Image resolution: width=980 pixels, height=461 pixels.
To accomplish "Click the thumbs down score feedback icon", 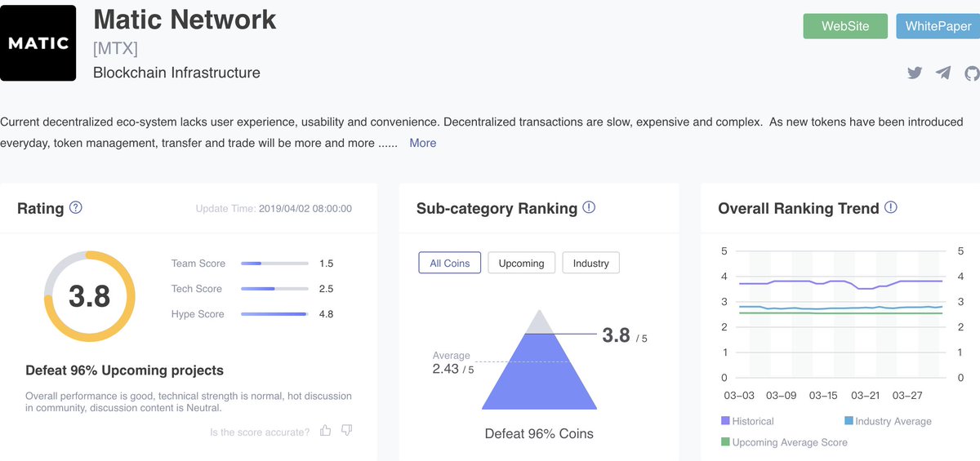I will pyautogui.click(x=346, y=430).
